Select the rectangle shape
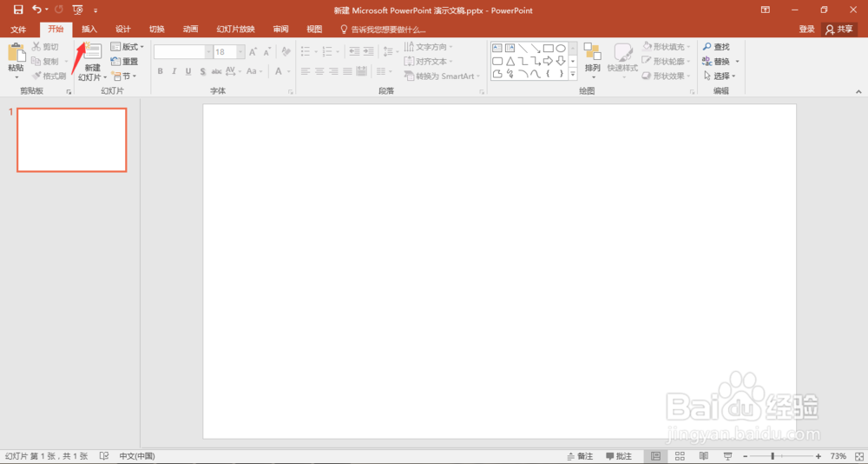 pyautogui.click(x=548, y=49)
